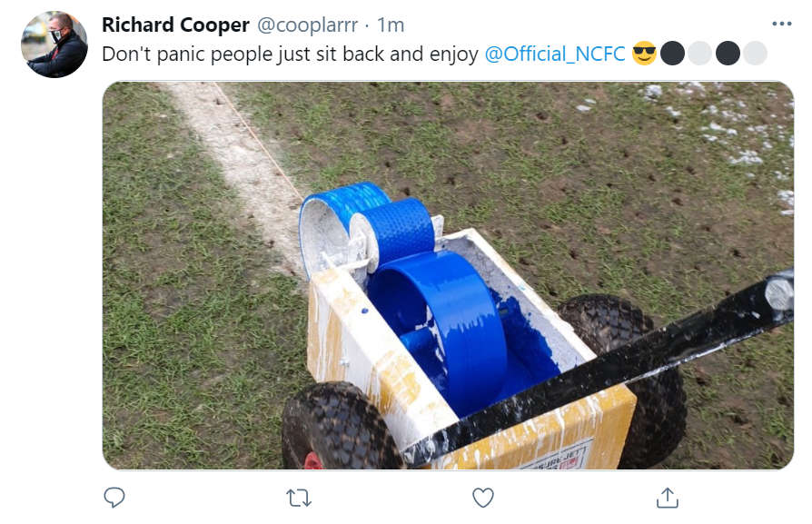Click the last white circle emoji
This screenshot has width=812, height=524.
point(755,54)
